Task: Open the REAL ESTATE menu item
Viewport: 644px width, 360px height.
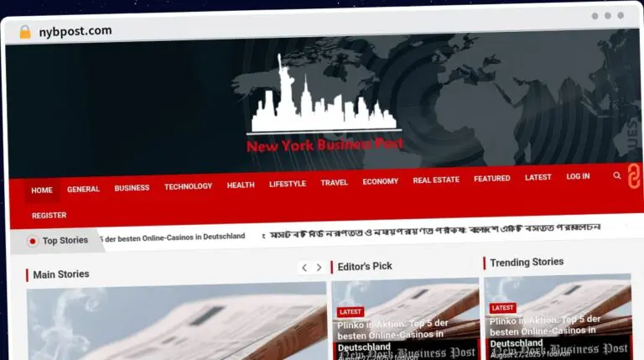Action: [x=436, y=180]
